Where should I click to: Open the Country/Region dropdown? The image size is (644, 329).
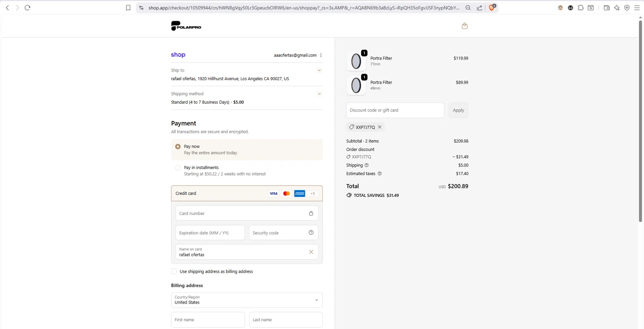(247, 300)
